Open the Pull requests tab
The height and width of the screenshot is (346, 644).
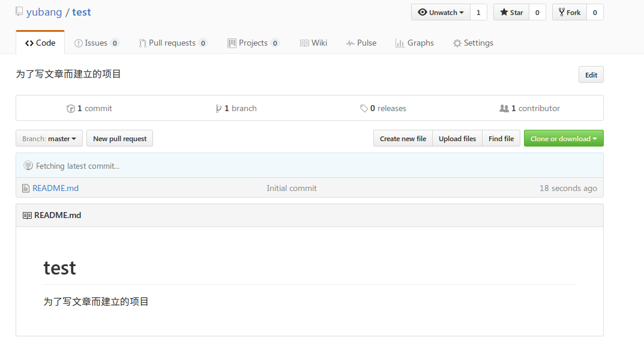[173, 43]
